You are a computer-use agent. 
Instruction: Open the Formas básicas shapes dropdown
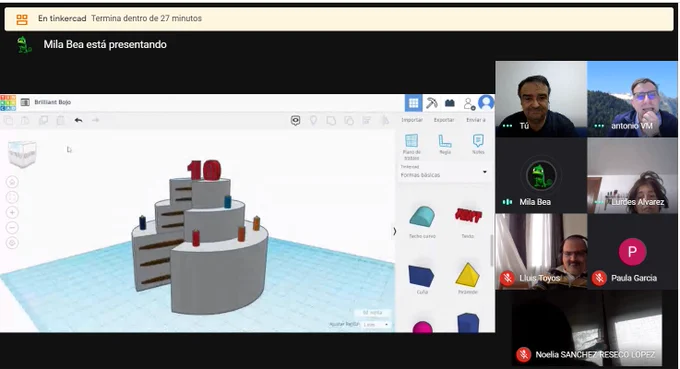click(443, 172)
